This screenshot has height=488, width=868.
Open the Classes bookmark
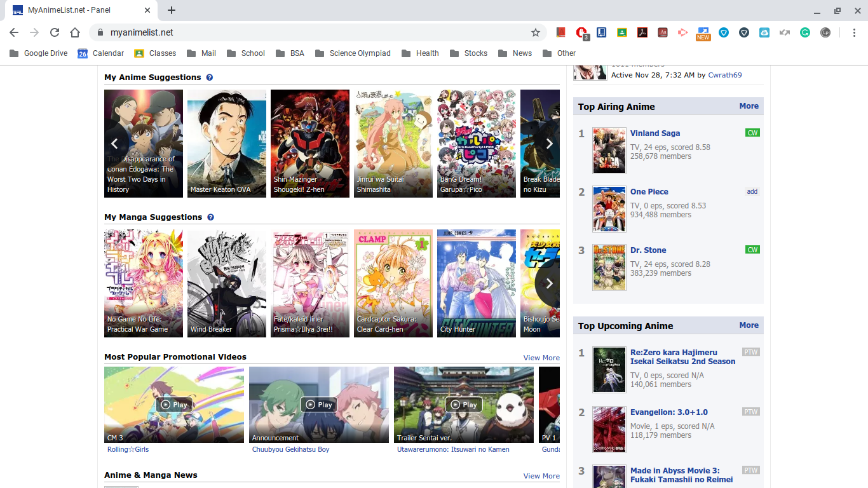(x=155, y=53)
